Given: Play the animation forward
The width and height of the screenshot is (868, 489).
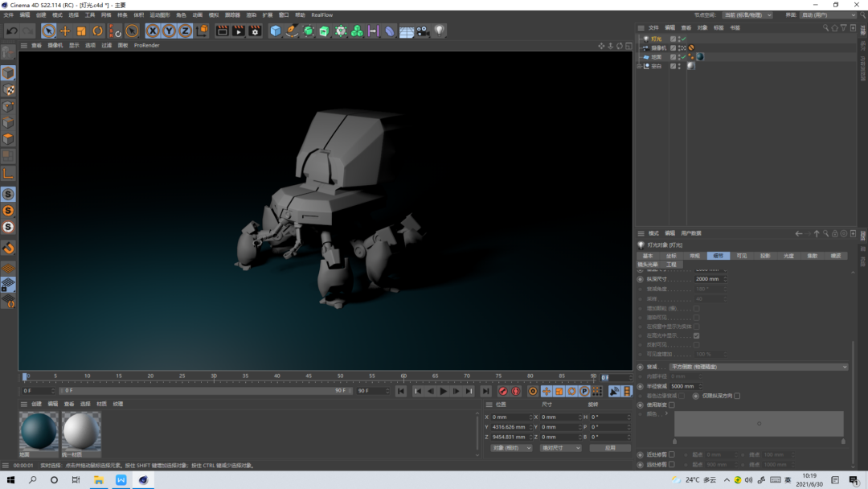Looking at the screenshot, I should (444, 392).
